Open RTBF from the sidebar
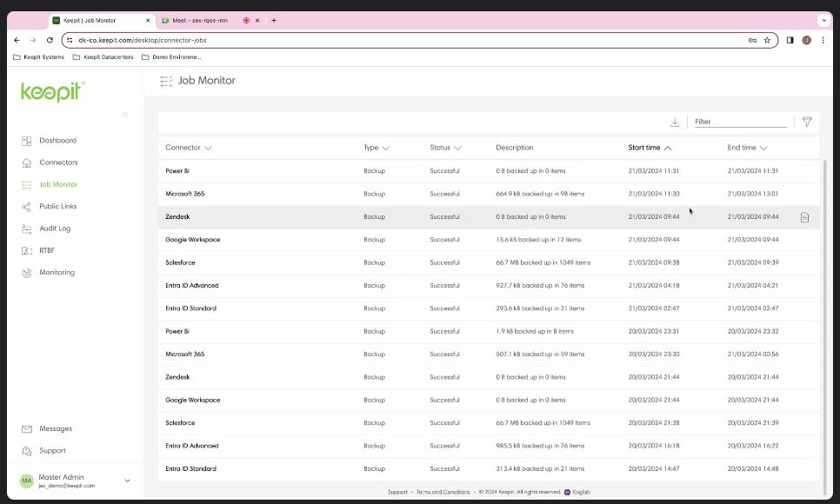Screen dimensions: 840x504 47,250
